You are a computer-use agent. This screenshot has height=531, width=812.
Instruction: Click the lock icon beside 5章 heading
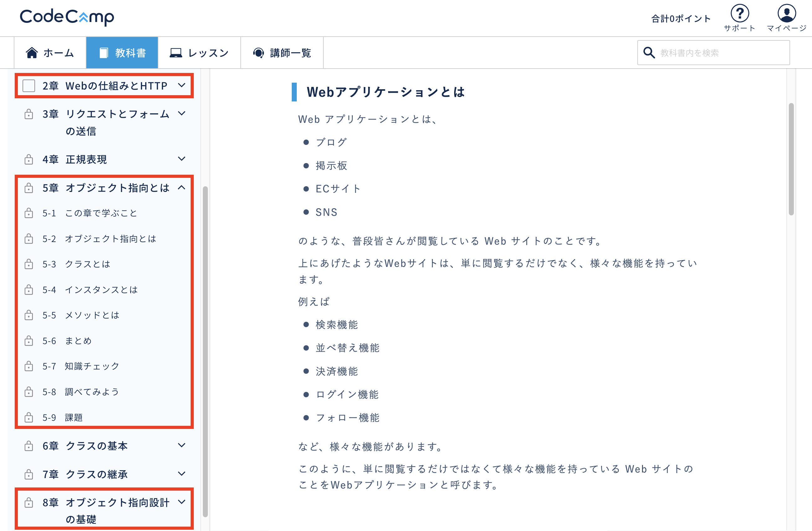29,188
